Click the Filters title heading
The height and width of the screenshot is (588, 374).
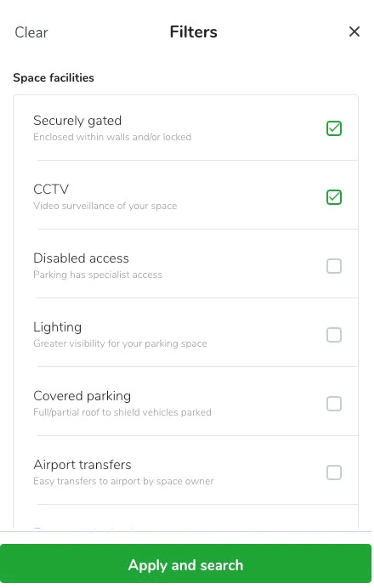click(193, 32)
